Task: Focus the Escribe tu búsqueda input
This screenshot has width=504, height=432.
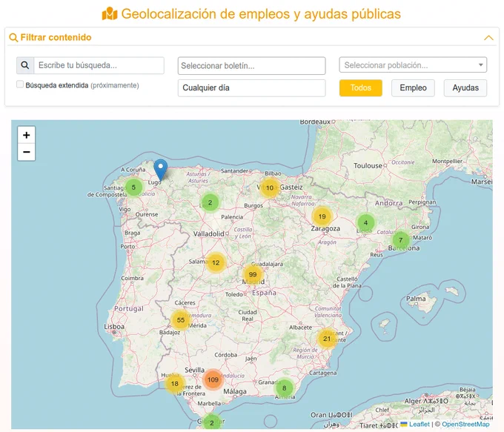Action: coord(99,65)
